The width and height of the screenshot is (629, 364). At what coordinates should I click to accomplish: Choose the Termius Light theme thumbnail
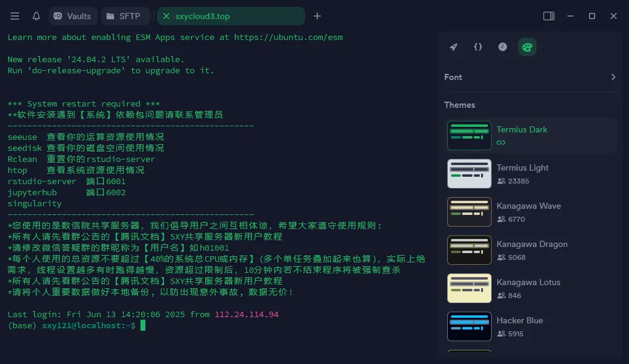469,174
